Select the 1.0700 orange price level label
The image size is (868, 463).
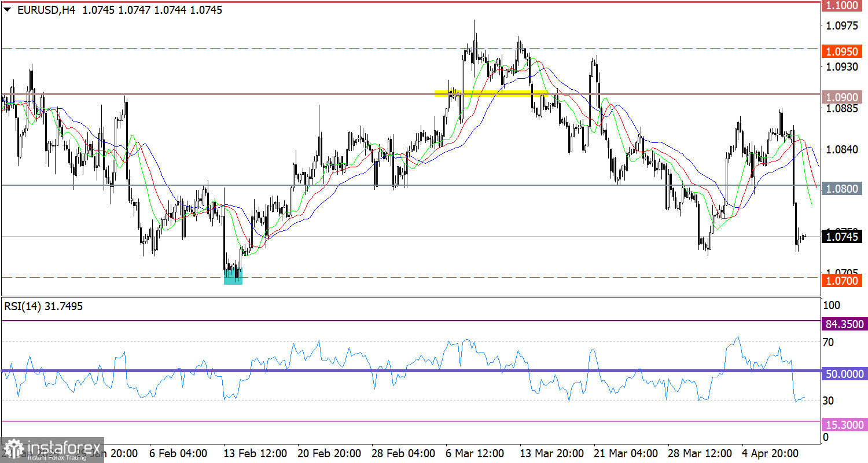point(843,281)
